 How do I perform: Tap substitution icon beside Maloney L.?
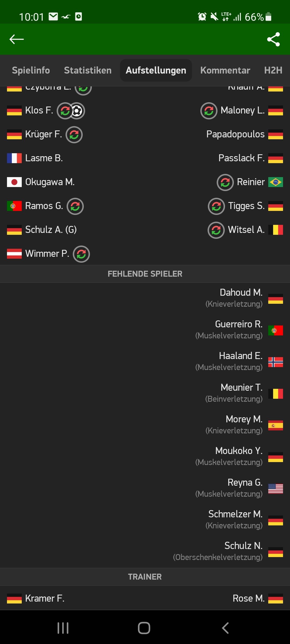click(209, 111)
